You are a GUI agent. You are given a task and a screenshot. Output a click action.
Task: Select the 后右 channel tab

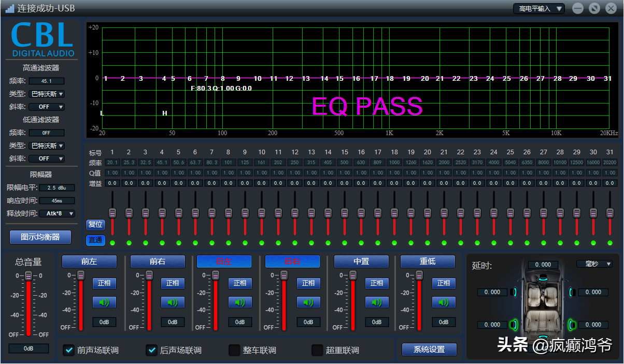pyautogui.click(x=292, y=261)
